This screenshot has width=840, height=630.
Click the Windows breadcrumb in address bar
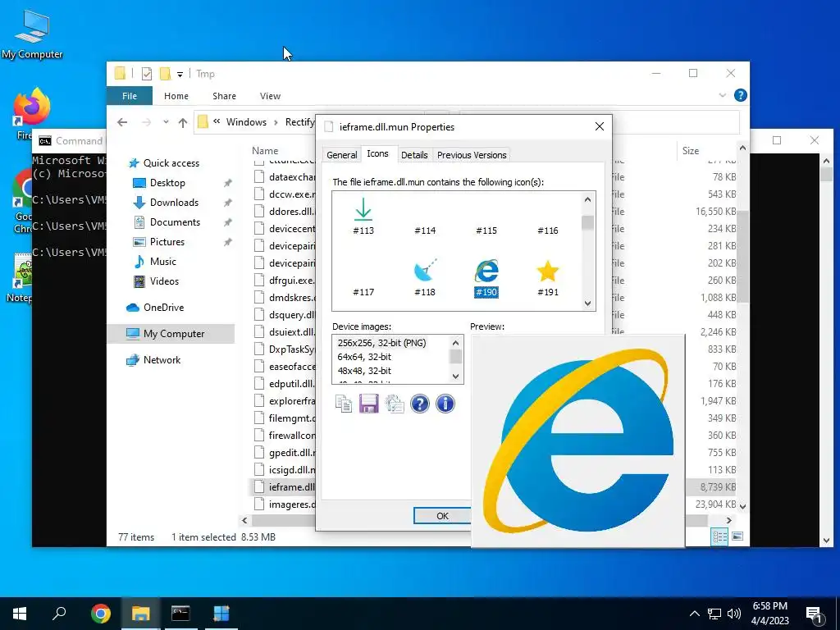(246, 122)
